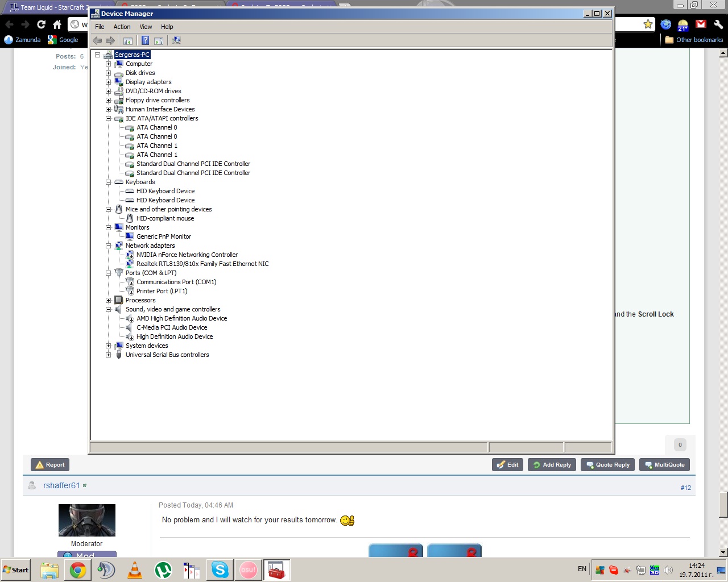Open uTorrent from the taskbar
728x582 pixels.
point(163,569)
